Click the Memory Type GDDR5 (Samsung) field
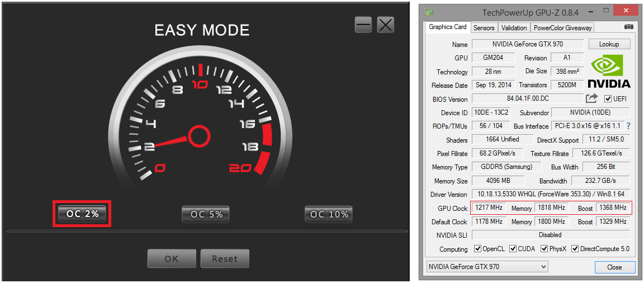Viewport: 644px width, 283px height. pos(506,167)
